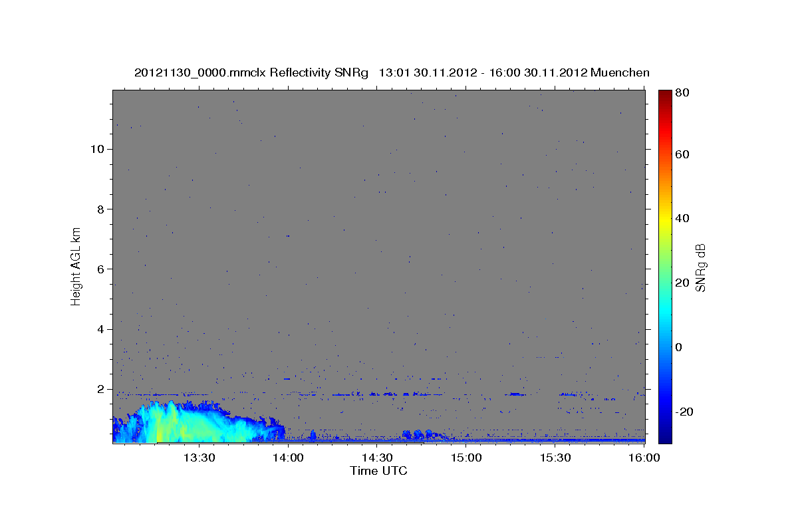The height and width of the screenshot is (532, 798).
Task: Click the 'Height AGL km' axis label
Action: pyautogui.click(x=76, y=266)
